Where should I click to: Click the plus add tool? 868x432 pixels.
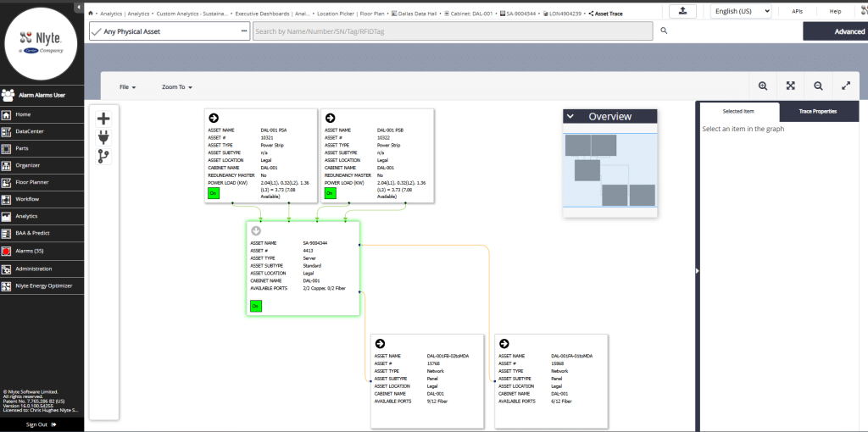coord(103,119)
